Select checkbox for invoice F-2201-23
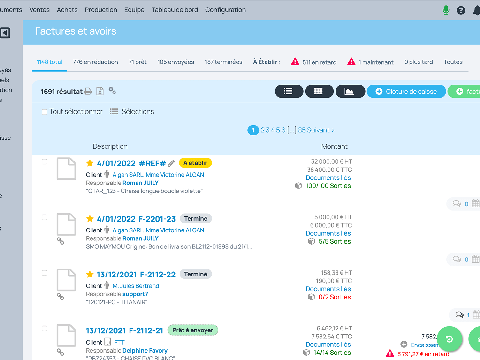This screenshot has width=480, height=360. [x=44, y=217]
